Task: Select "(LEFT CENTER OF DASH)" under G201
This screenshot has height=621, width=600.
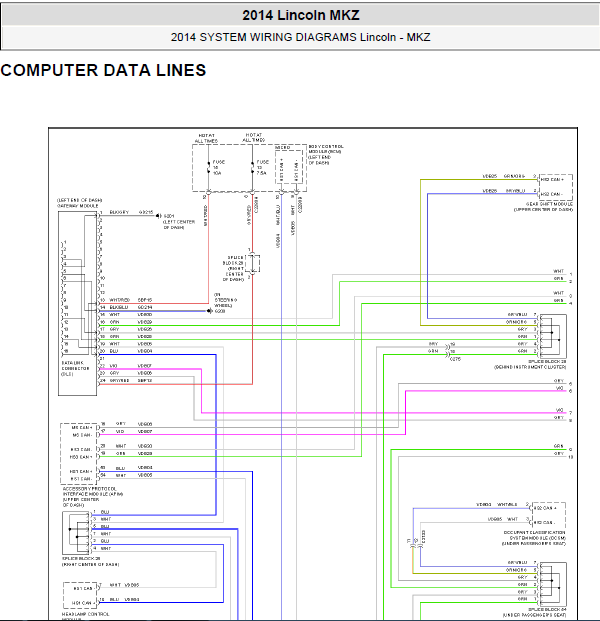Action: [x=179, y=225]
